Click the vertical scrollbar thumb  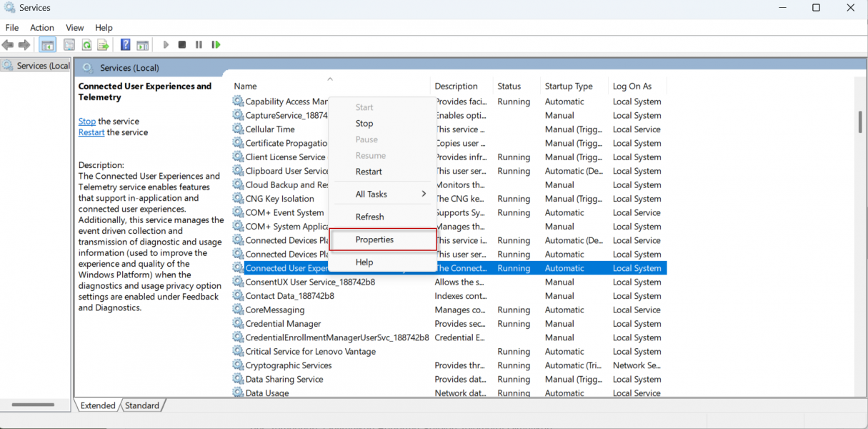[860, 122]
